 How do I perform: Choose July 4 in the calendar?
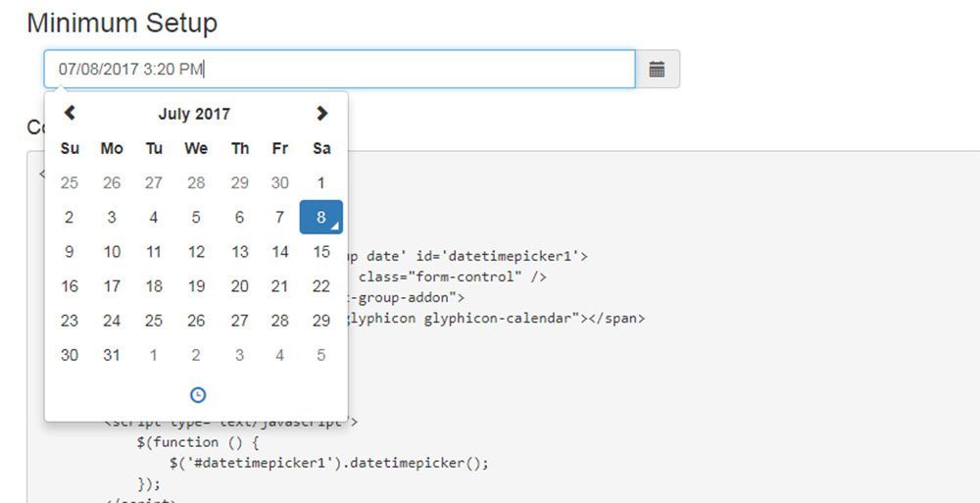coord(154,218)
